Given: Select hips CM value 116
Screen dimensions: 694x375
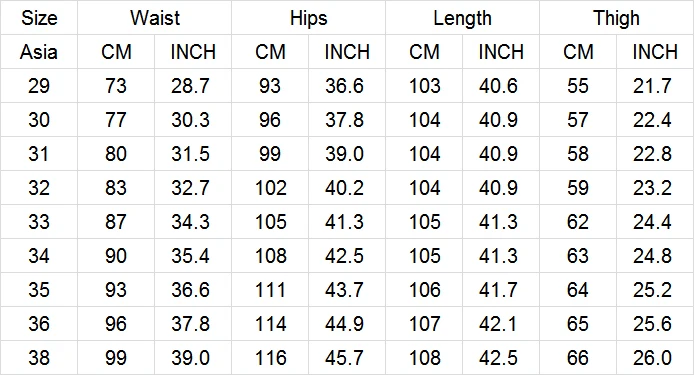Looking at the screenshot, I should [x=270, y=358].
